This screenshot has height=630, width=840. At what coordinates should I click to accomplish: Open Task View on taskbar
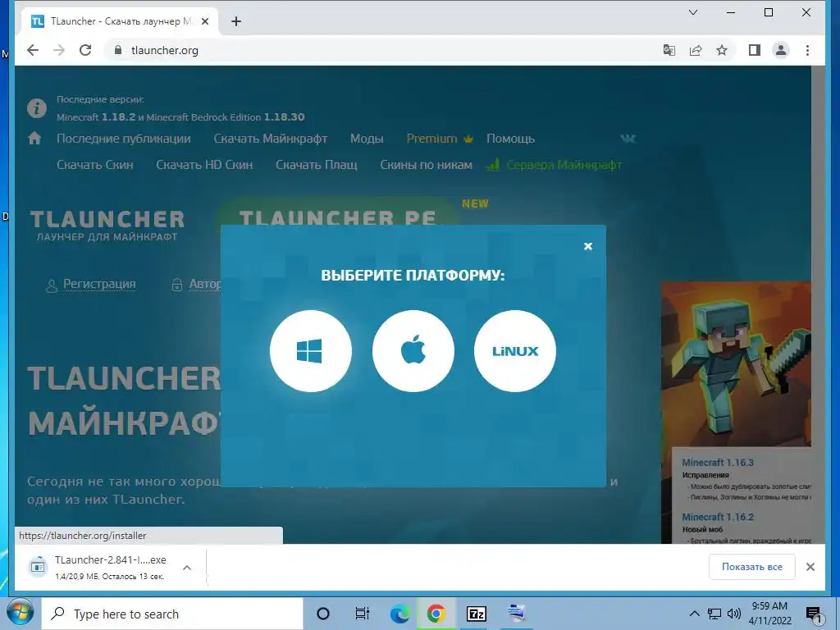coord(363,614)
